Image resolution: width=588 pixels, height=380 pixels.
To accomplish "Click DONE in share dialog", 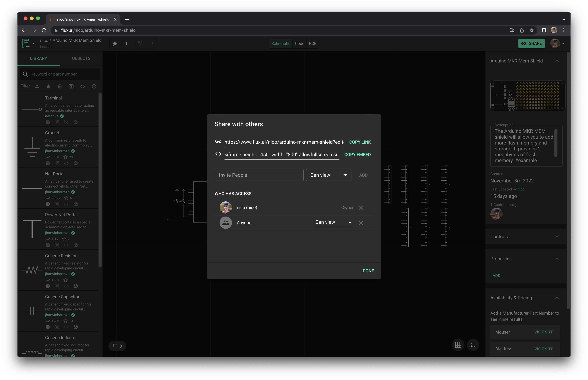I will pyautogui.click(x=368, y=271).
